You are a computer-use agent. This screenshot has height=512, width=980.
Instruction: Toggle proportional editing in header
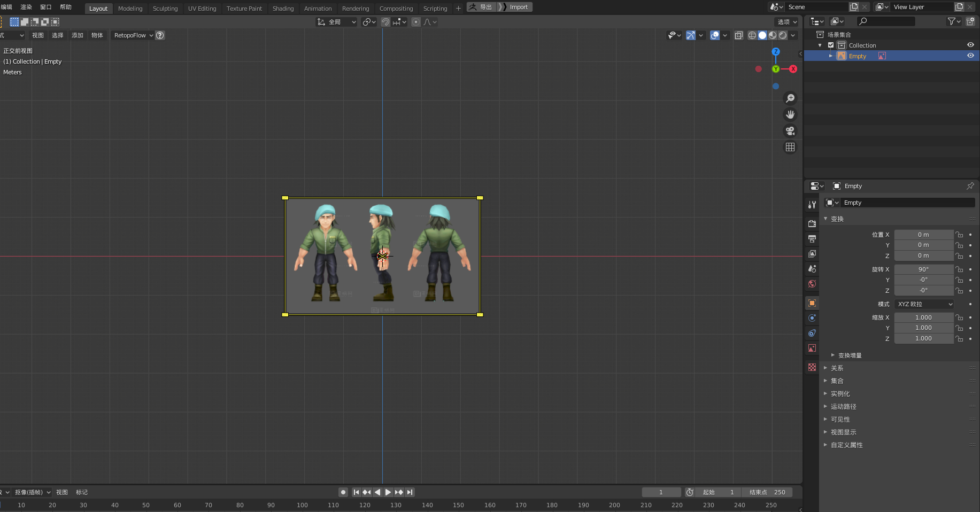coord(416,22)
